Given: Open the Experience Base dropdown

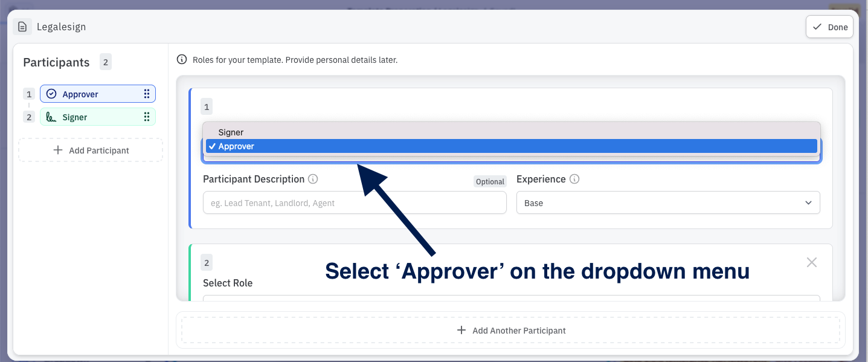Looking at the screenshot, I should pos(667,203).
